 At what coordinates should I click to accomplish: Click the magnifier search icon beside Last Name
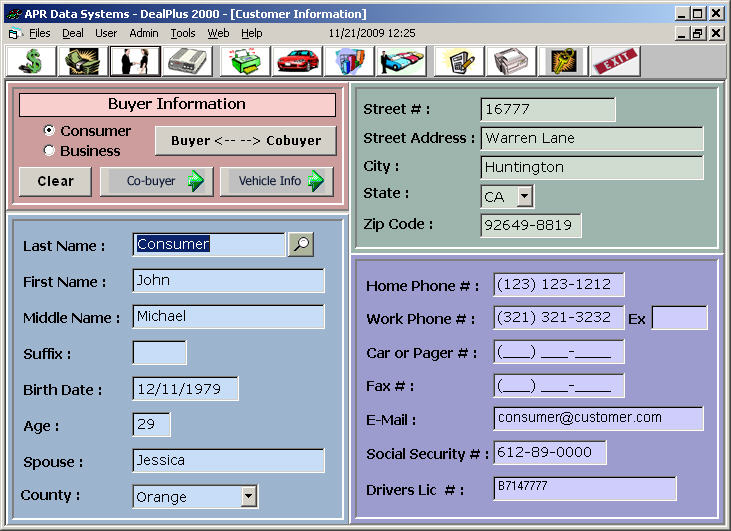300,244
